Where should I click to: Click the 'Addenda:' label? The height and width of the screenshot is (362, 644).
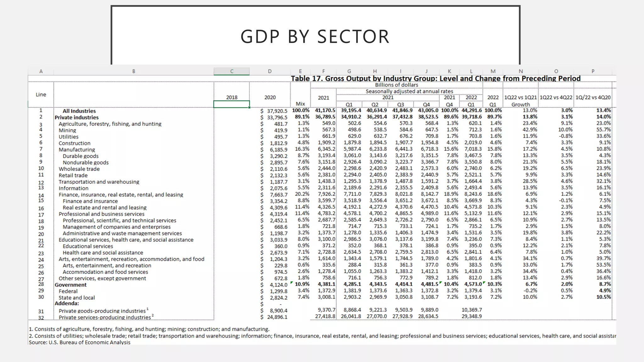click(67, 304)
